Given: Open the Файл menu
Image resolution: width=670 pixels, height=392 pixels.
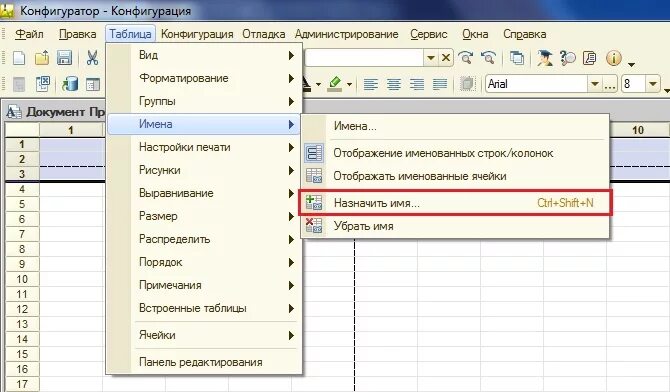Looking at the screenshot, I should click(29, 34).
